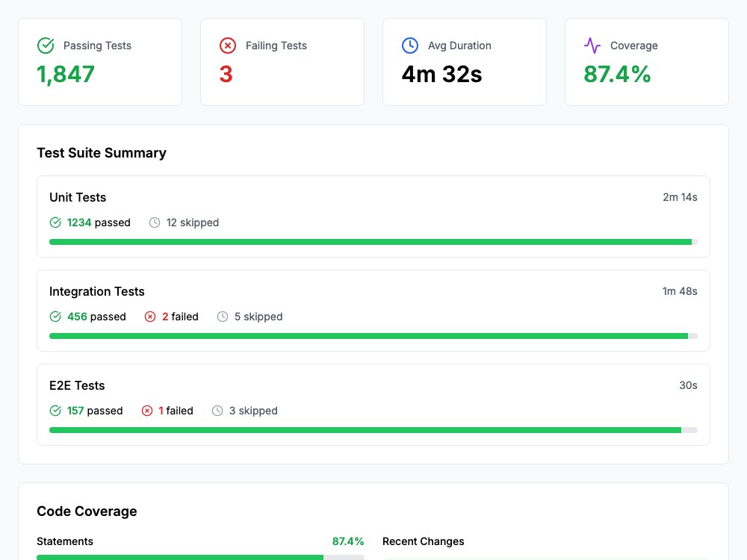Click the 157 passed text
Screen dimensions: 747x560
pyautogui.click(x=95, y=411)
